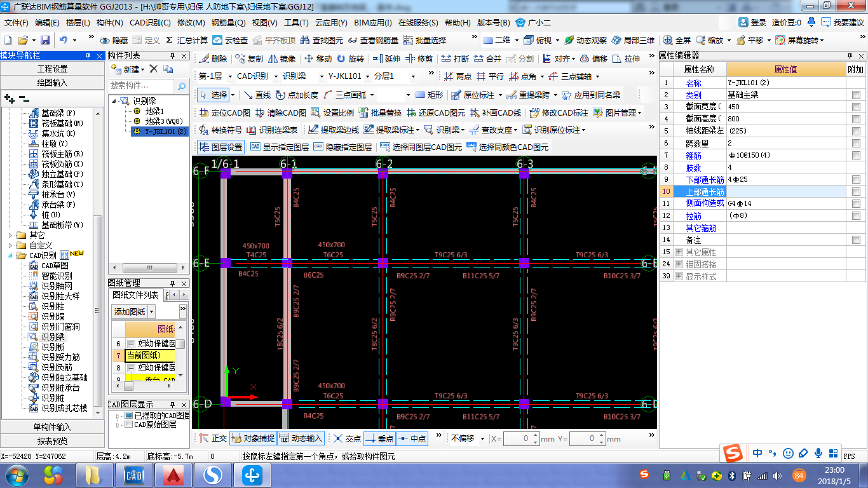Open the 钢筋量(Q) menu
The width and height of the screenshot is (868, 488).
click(228, 22)
